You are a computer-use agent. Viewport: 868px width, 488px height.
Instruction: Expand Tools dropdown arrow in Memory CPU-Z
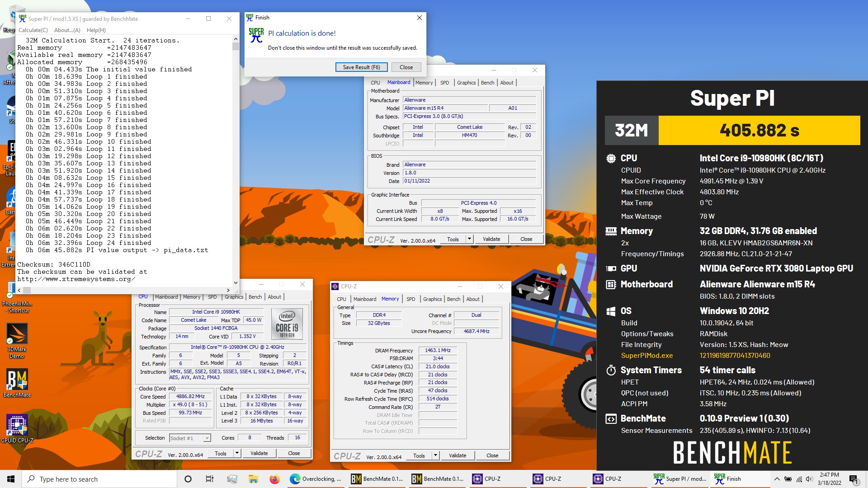pos(435,455)
